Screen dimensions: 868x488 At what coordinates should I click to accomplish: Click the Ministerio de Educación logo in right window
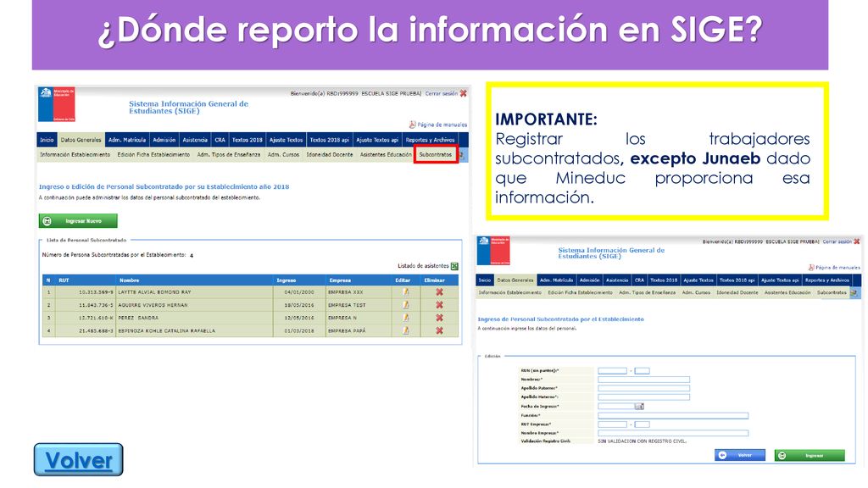tap(493, 251)
